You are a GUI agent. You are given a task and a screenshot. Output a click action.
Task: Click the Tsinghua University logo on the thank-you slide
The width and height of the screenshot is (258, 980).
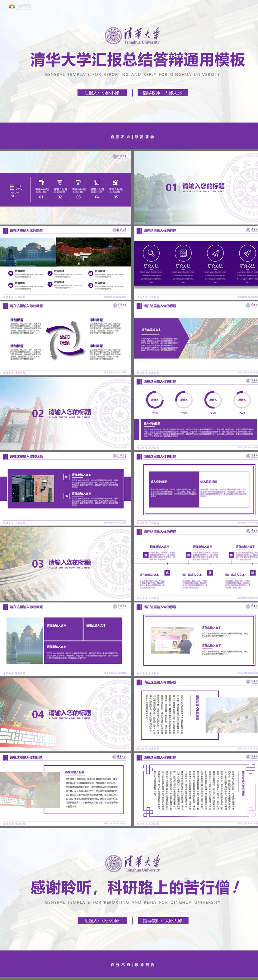click(133, 864)
